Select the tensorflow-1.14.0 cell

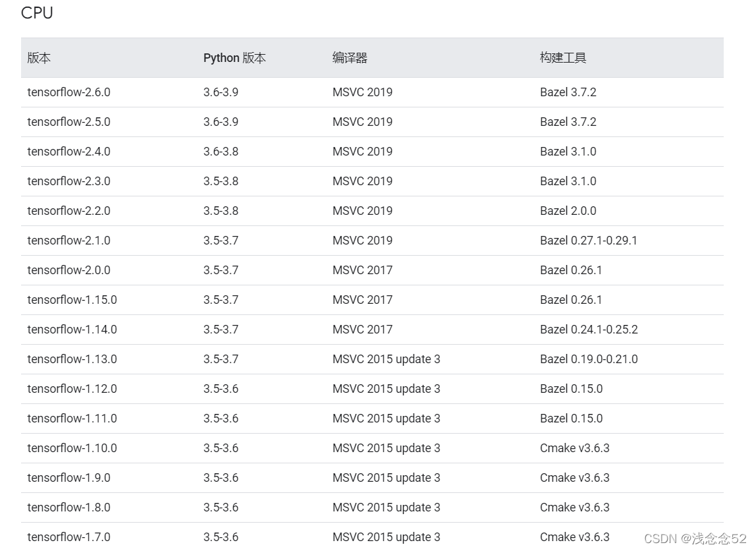pyautogui.click(x=72, y=330)
